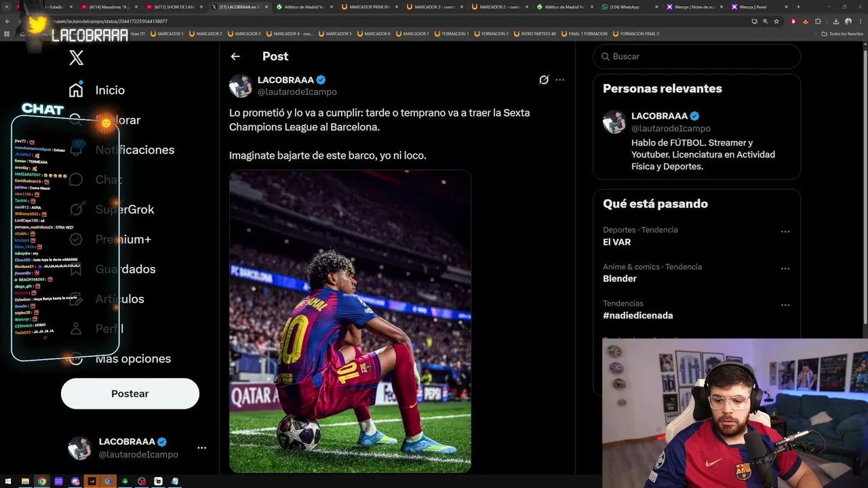Click the X logo in the sidebar
The width and height of the screenshot is (868, 488).
76,58
